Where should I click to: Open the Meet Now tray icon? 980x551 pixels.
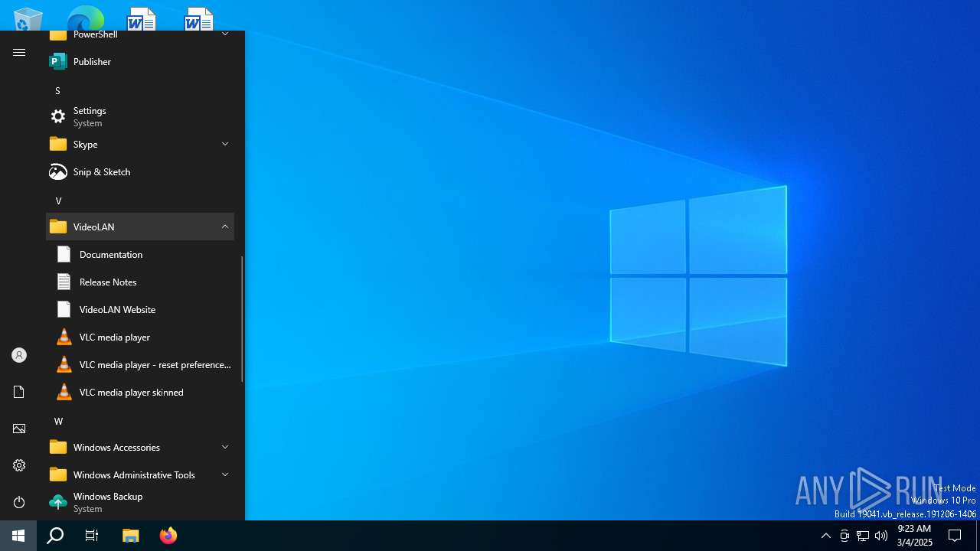[x=844, y=536]
